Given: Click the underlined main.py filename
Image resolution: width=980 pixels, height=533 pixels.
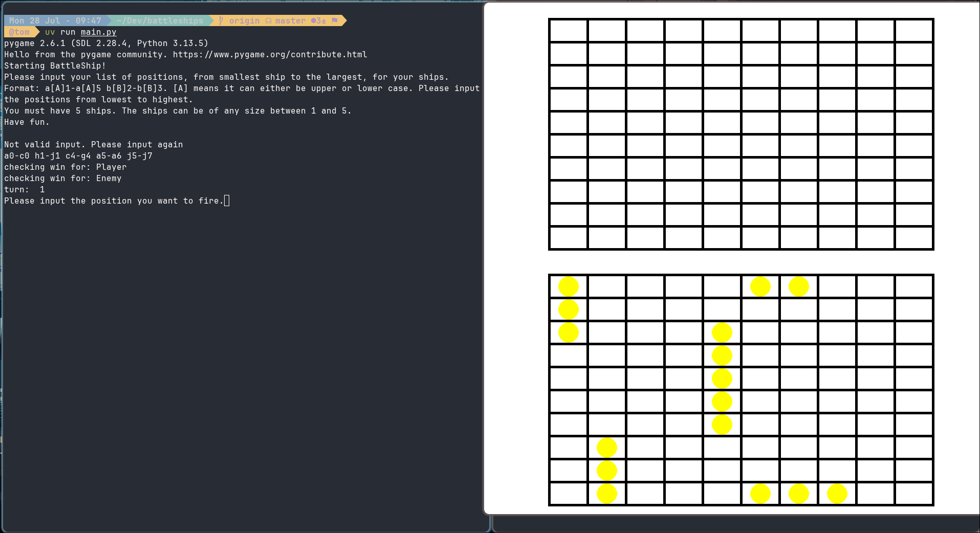Looking at the screenshot, I should click(98, 32).
